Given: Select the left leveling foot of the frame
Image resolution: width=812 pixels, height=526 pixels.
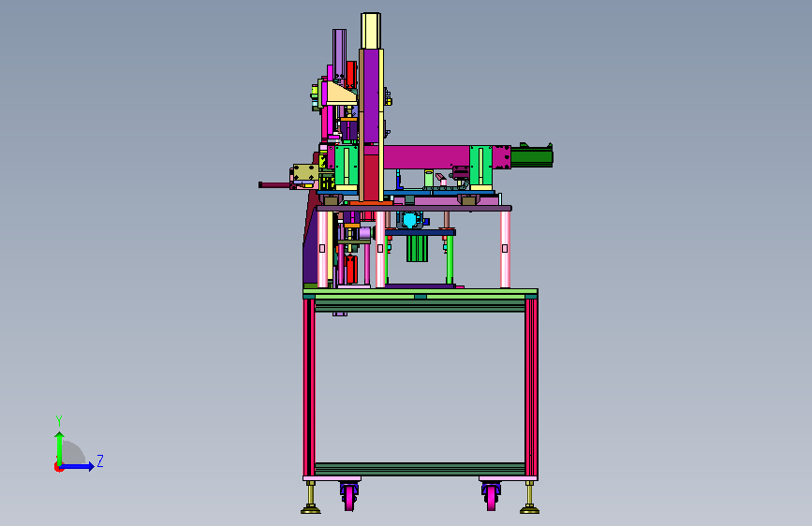Looking at the screenshot, I should 311,498.
